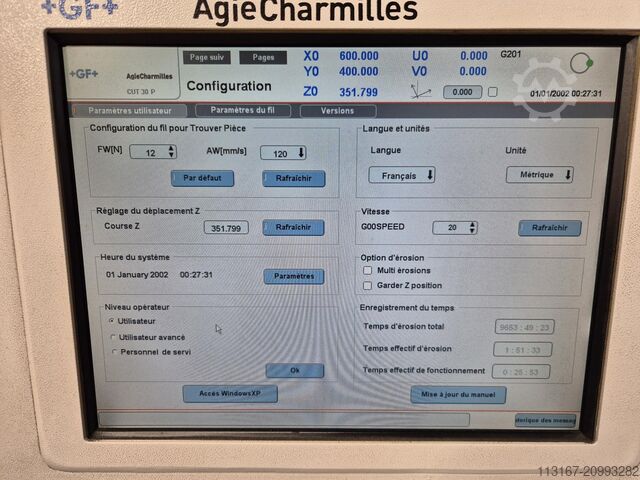Check the Garder Z position option

(x=368, y=284)
